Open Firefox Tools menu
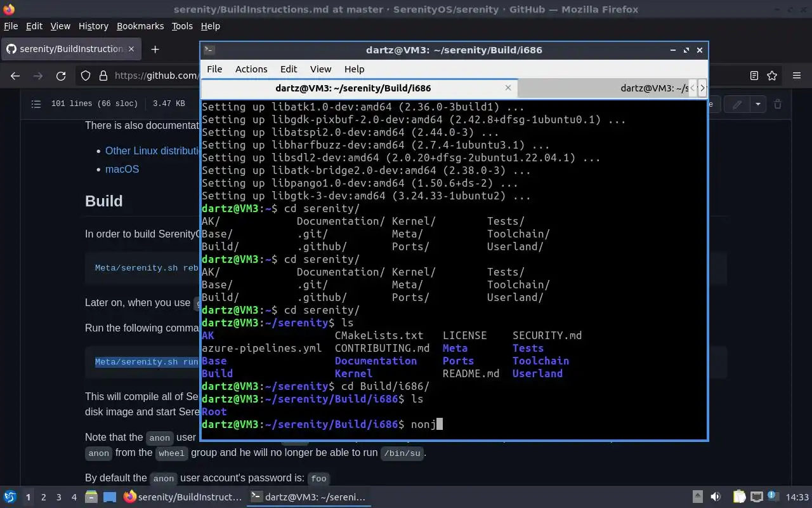 point(182,26)
